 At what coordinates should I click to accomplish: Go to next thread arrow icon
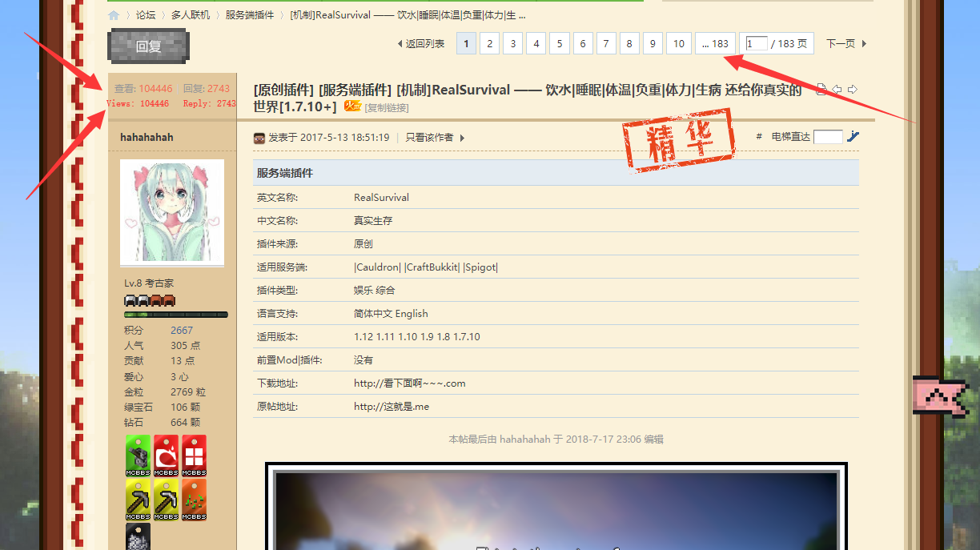853,90
